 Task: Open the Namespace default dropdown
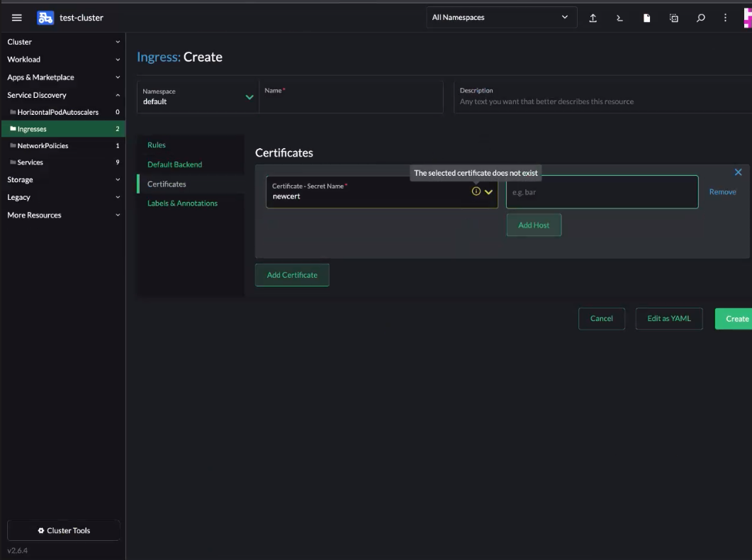pos(198,97)
